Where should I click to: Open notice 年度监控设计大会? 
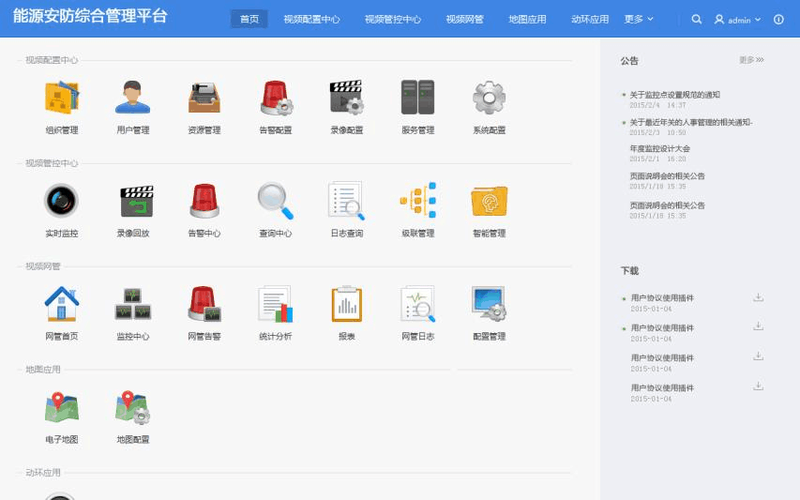660,149
